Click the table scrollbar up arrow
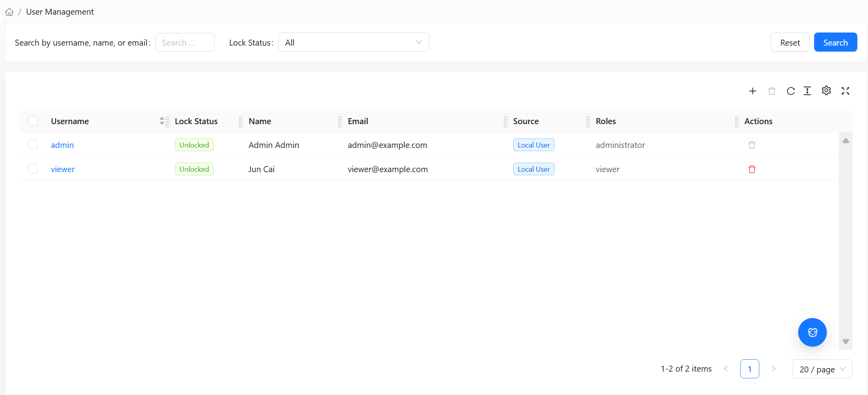Image resolution: width=868 pixels, height=395 pixels. pos(846,141)
